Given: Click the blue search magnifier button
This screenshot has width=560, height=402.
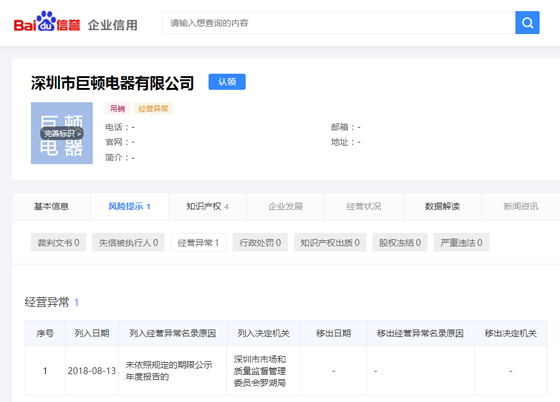Looking at the screenshot, I should point(527,23).
